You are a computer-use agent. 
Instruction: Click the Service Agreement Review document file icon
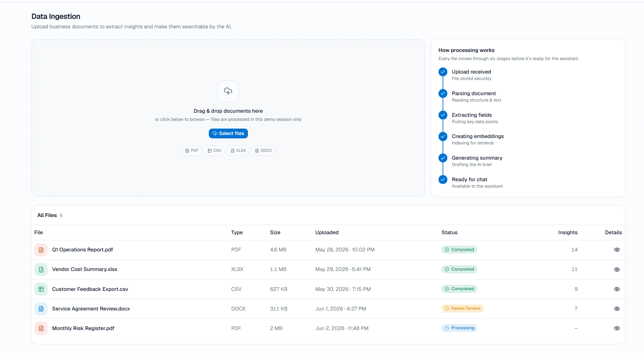coord(41,309)
